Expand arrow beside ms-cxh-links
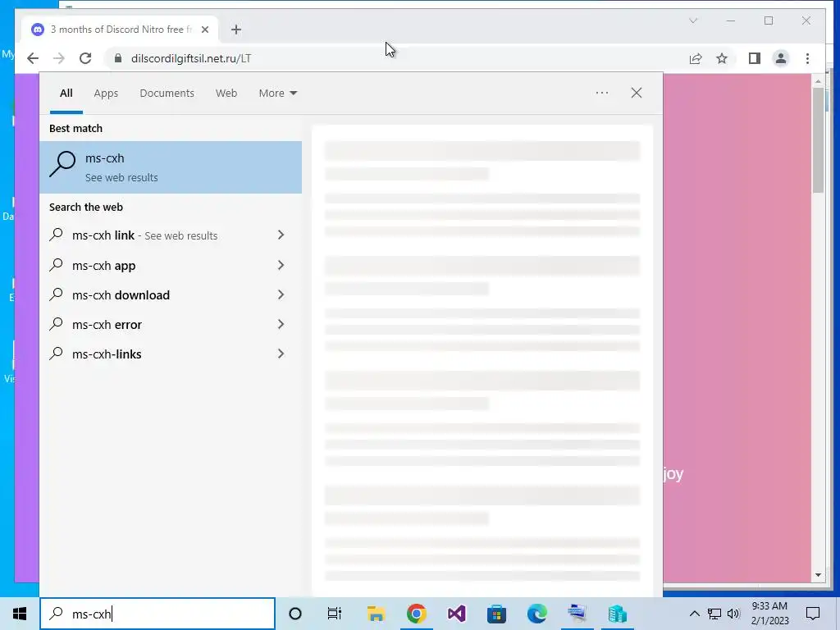This screenshot has width=840, height=630. click(x=281, y=353)
